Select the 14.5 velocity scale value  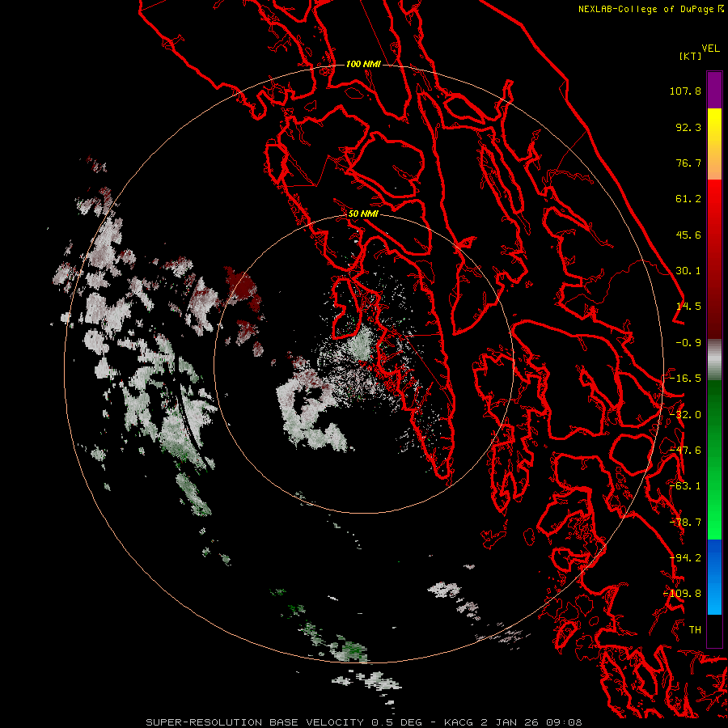(x=688, y=307)
